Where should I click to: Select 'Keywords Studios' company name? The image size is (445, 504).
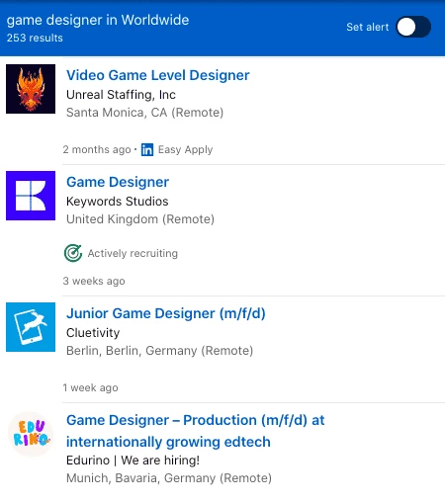click(x=118, y=202)
